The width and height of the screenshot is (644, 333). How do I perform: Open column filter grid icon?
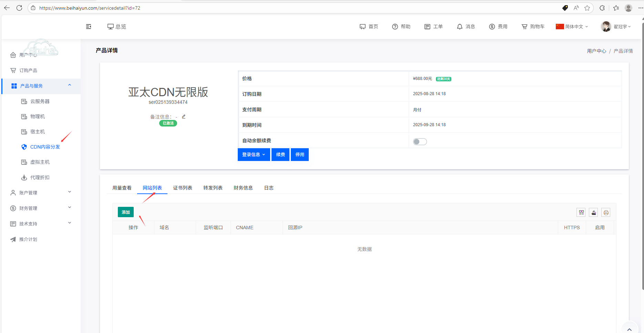[x=581, y=212]
